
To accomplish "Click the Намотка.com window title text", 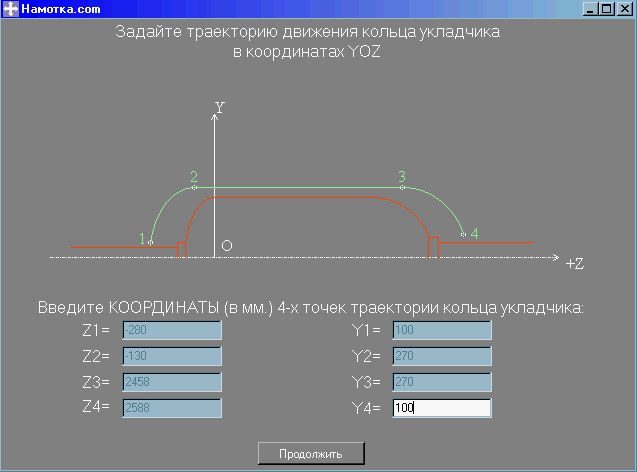I will [61, 9].
